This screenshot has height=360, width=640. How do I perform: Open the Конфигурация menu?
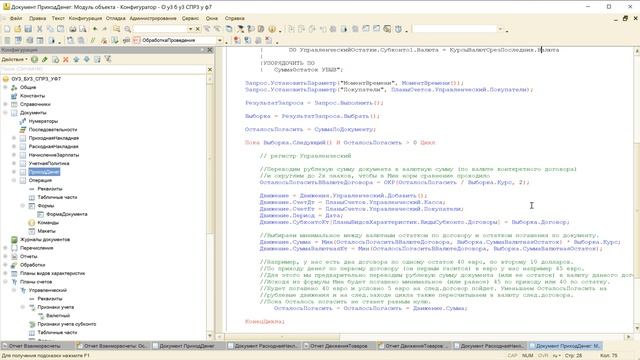[x=85, y=18]
